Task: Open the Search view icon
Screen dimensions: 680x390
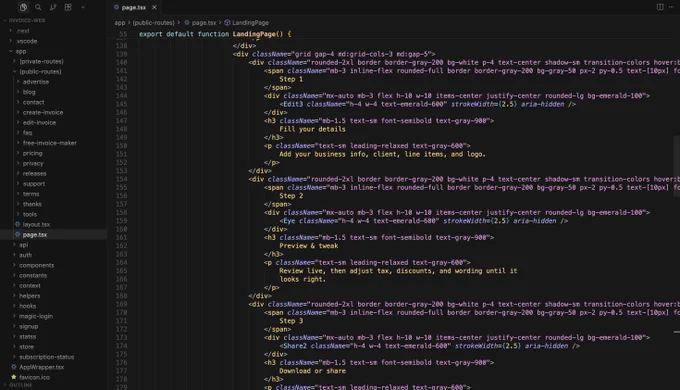Action: coord(38,7)
